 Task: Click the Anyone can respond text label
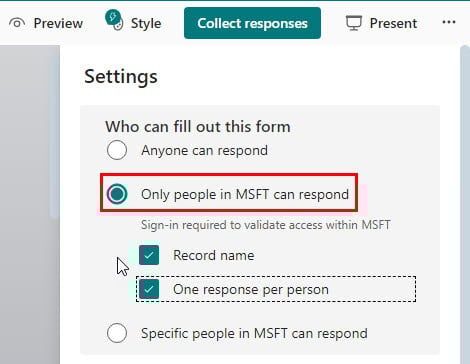point(204,150)
